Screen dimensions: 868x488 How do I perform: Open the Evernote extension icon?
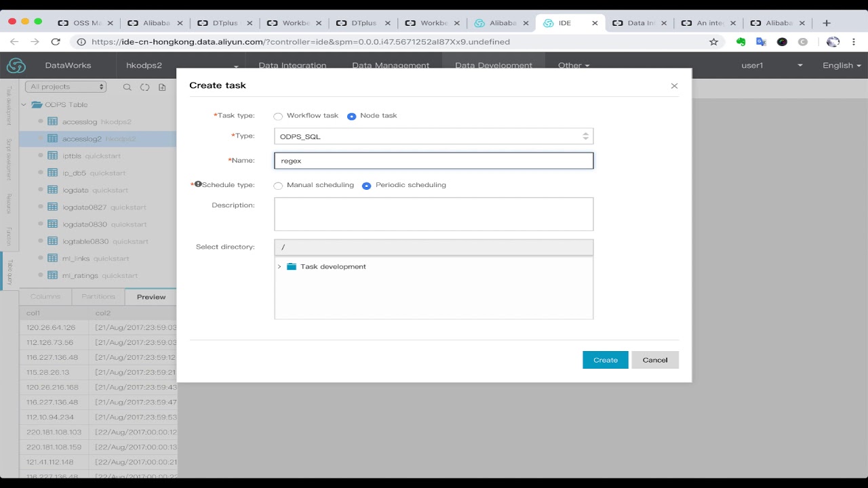pyautogui.click(x=741, y=42)
